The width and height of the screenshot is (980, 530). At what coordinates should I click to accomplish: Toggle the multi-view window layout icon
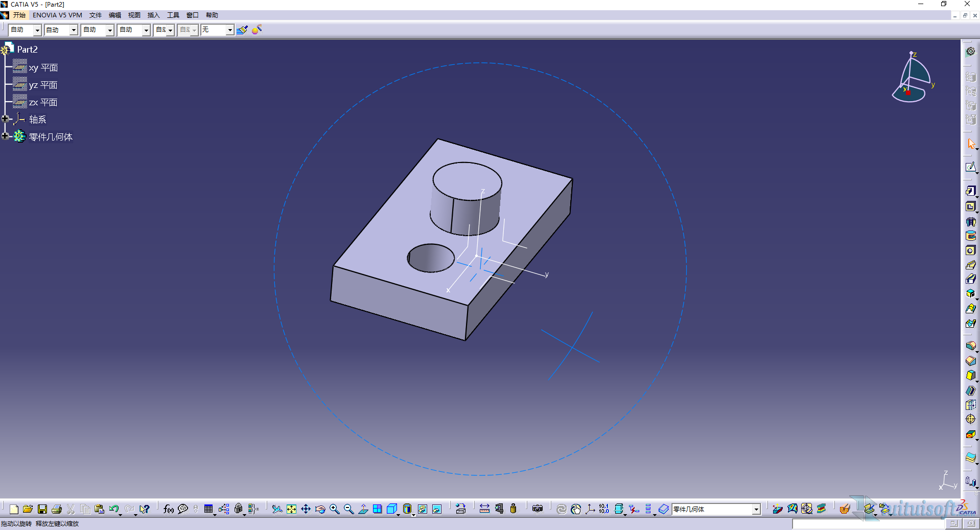377,509
